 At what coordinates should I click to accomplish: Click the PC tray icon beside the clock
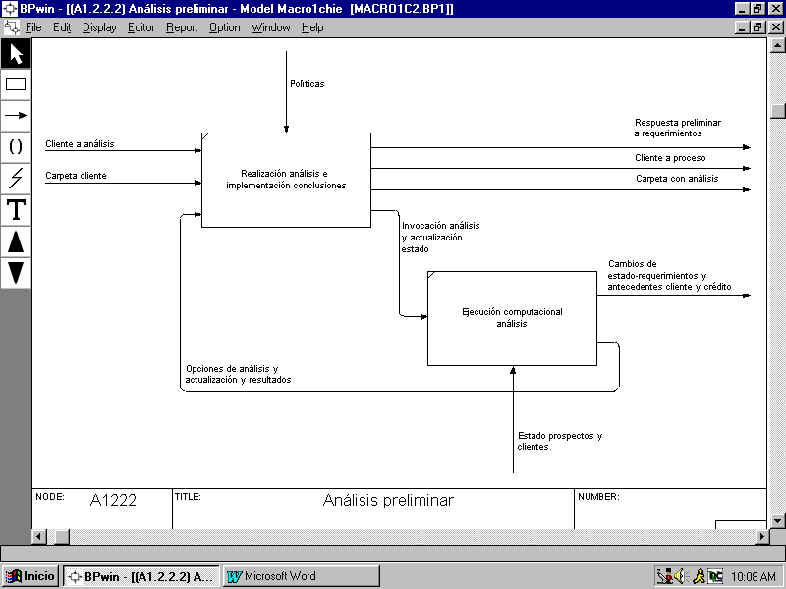click(715, 576)
